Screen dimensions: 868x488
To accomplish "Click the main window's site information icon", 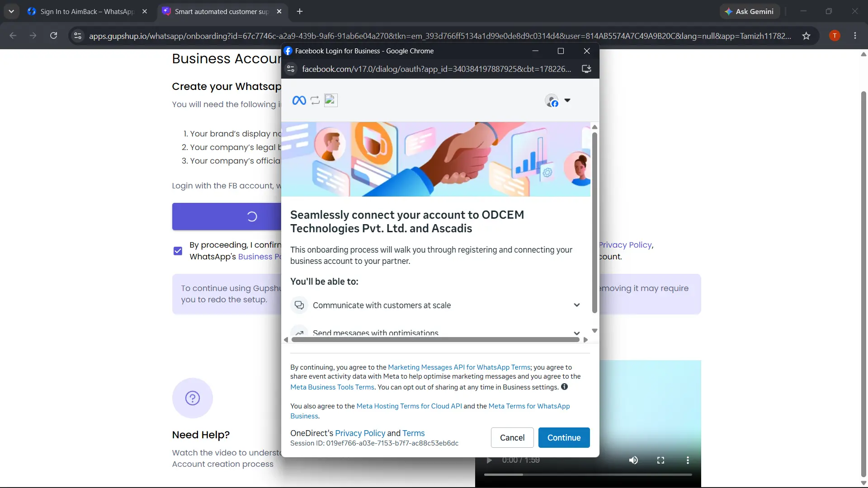I will click(x=78, y=36).
